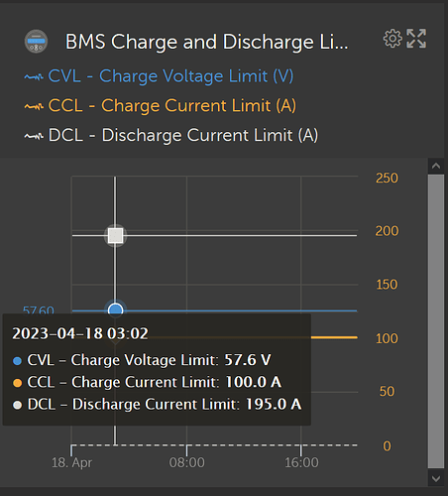This screenshot has height=496, width=448.
Task: Toggle DCL Discharge Current Limit series
Action: pyautogui.click(x=183, y=135)
